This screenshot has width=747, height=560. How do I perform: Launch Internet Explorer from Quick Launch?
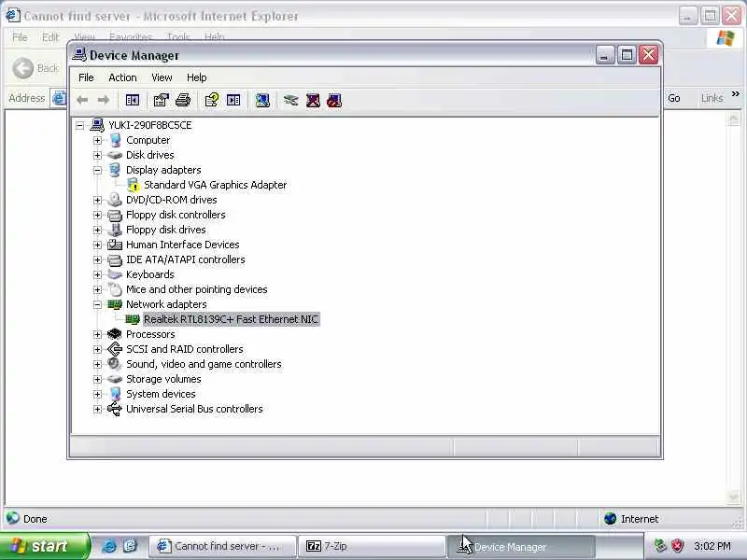[109, 546]
